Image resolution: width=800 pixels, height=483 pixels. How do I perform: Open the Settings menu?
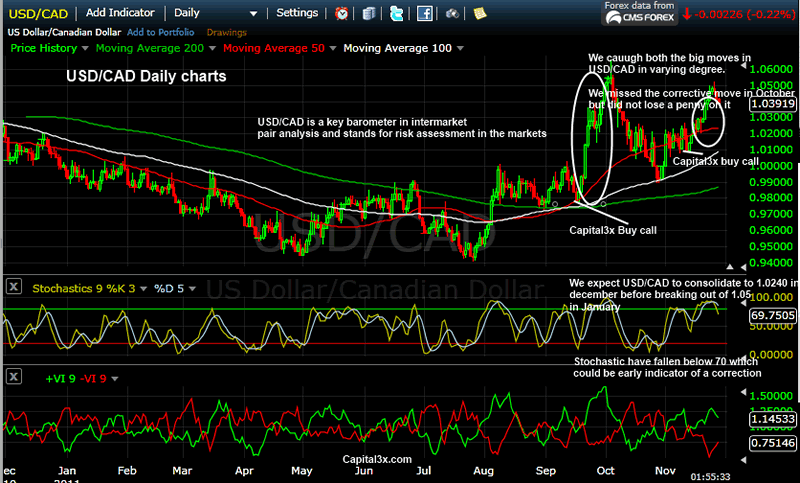tap(297, 14)
